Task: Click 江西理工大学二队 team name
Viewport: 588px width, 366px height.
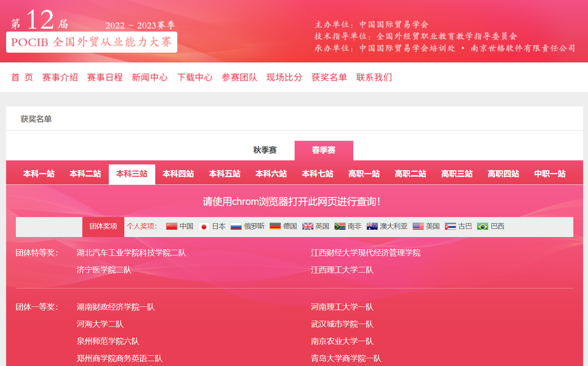Action: tap(342, 270)
